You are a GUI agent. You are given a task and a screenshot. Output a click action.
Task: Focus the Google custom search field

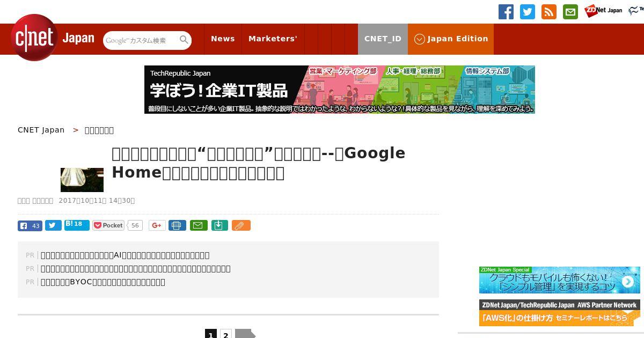(141, 40)
